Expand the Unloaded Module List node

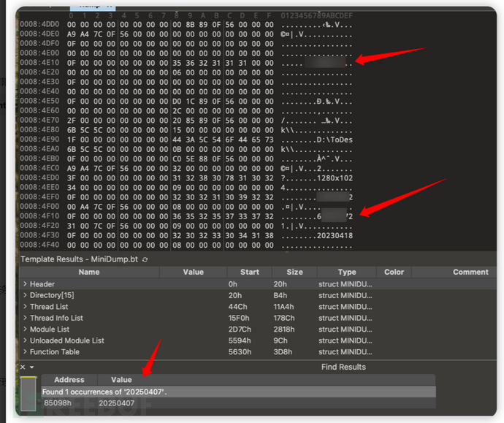point(25,340)
